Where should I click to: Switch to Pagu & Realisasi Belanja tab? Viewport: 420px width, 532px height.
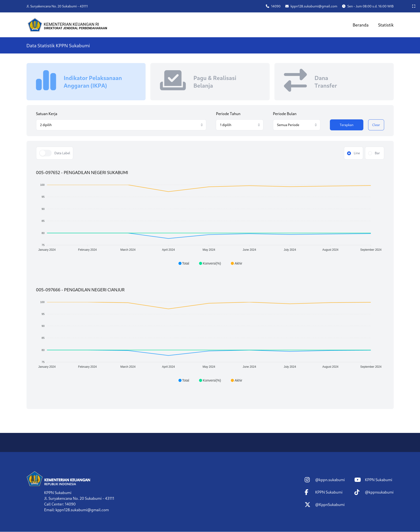click(210, 82)
